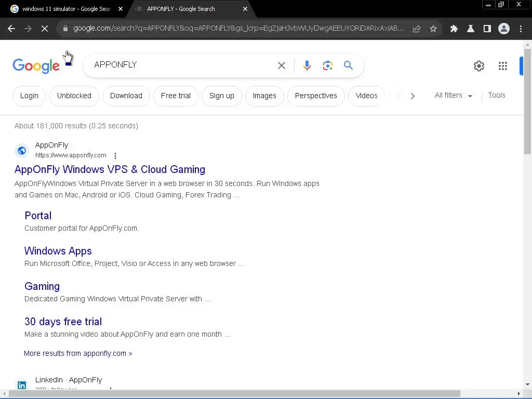Screen dimensions: 532x399
Task: Start voice search with the microphone
Action: click(x=307, y=65)
